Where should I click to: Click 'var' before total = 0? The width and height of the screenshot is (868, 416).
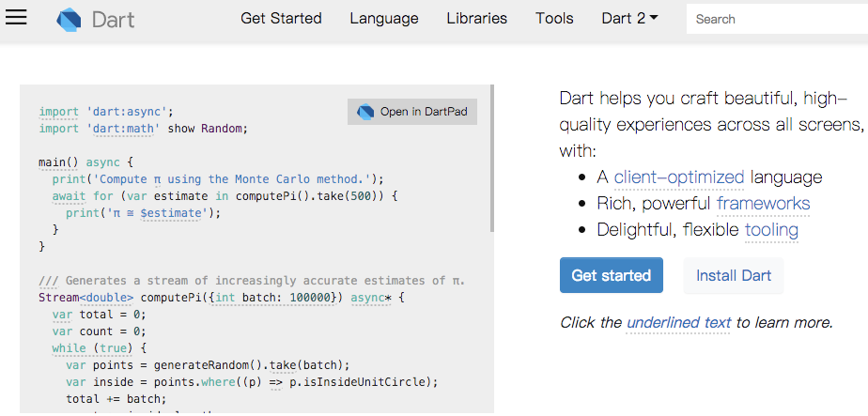pyautogui.click(x=62, y=315)
